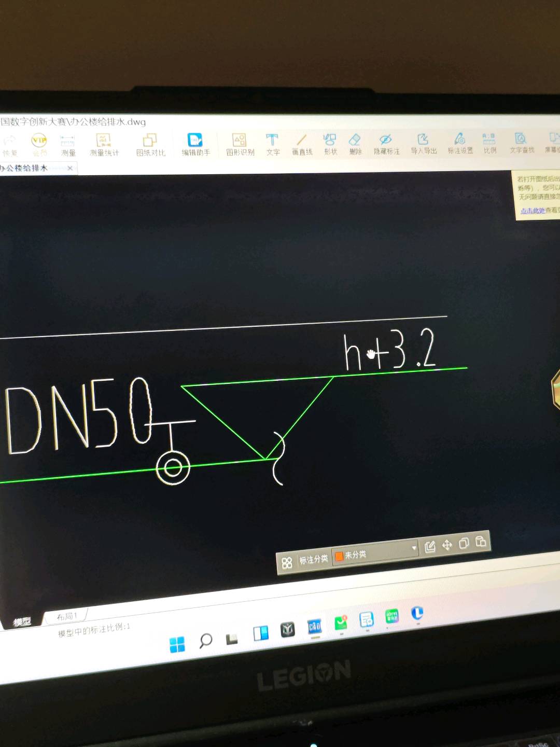Image resolution: width=560 pixels, height=747 pixels.
Task: Open 标注设置 annotation settings
Action: click(x=460, y=143)
